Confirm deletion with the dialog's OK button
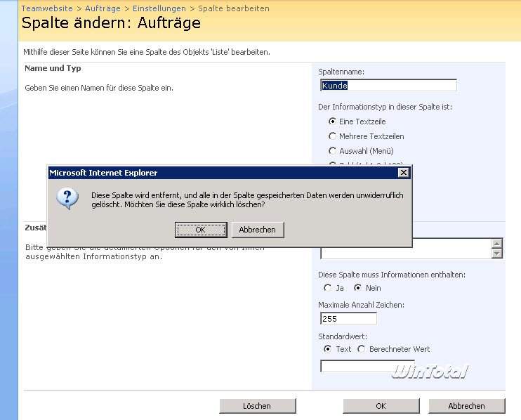Screen dimensions: 521x420 [201, 230]
